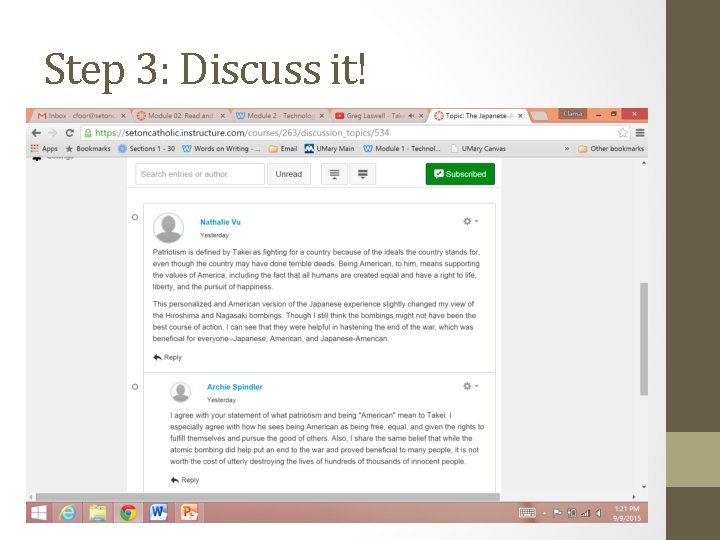Expand the bookmarks overflow chevron
This screenshot has width=720, height=540.
tap(567, 148)
